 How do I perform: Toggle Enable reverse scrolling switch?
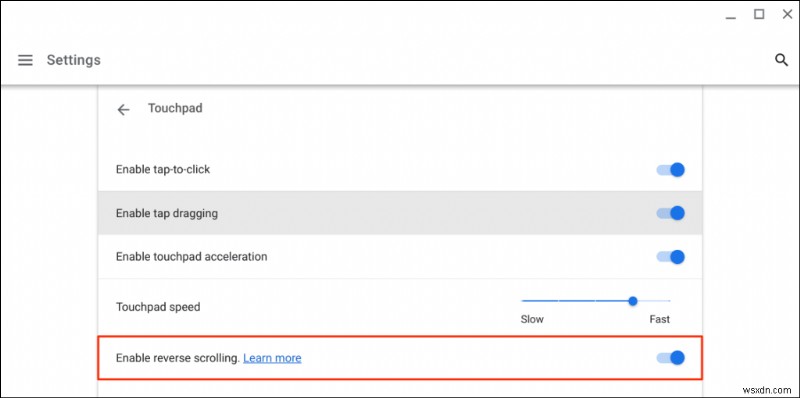670,358
